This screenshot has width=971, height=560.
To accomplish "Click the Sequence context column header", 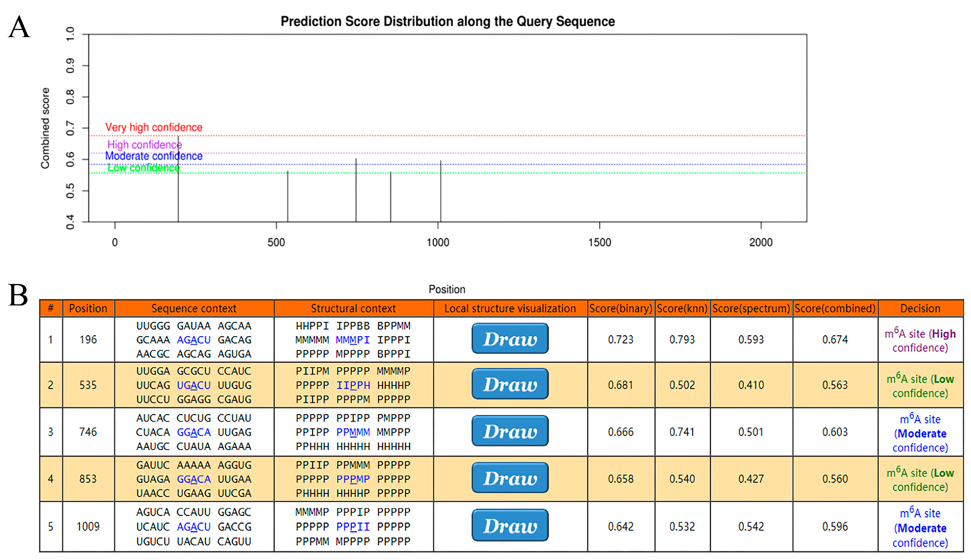I will pos(194,308).
